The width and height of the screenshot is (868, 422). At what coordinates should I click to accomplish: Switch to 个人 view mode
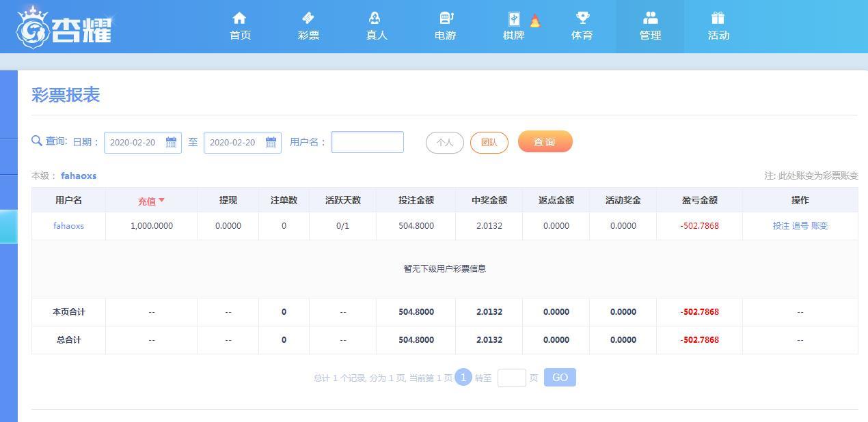445,142
